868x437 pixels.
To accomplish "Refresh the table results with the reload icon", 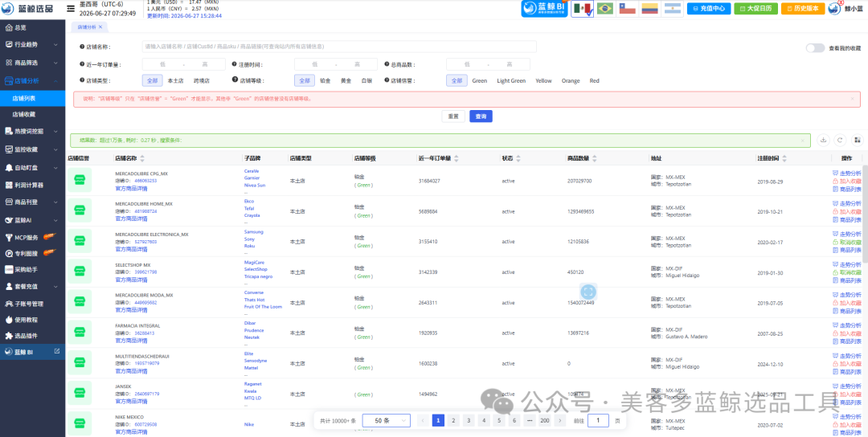I will [841, 140].
